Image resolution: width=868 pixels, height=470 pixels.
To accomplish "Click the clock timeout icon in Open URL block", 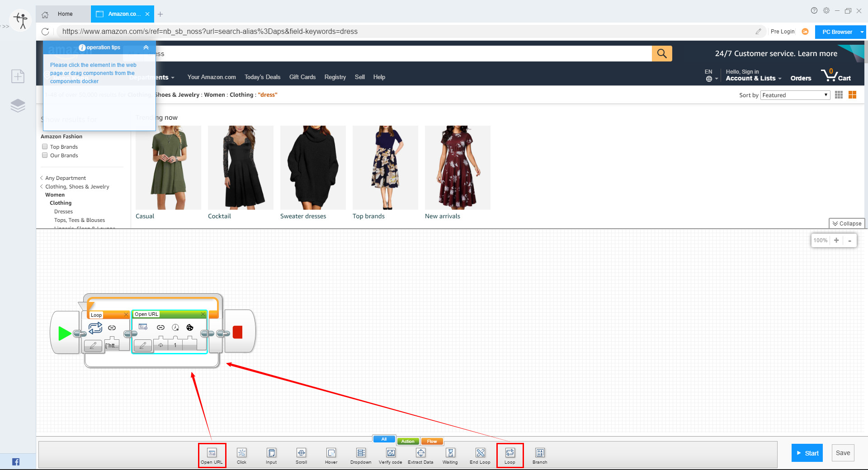I will [175, 327].
